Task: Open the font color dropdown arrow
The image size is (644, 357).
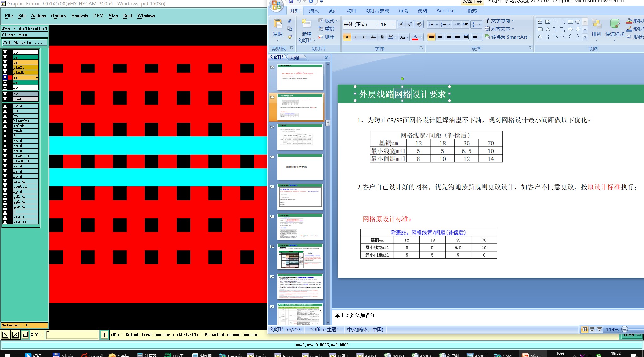Action: pyautogui.click(x=421, y=37)
